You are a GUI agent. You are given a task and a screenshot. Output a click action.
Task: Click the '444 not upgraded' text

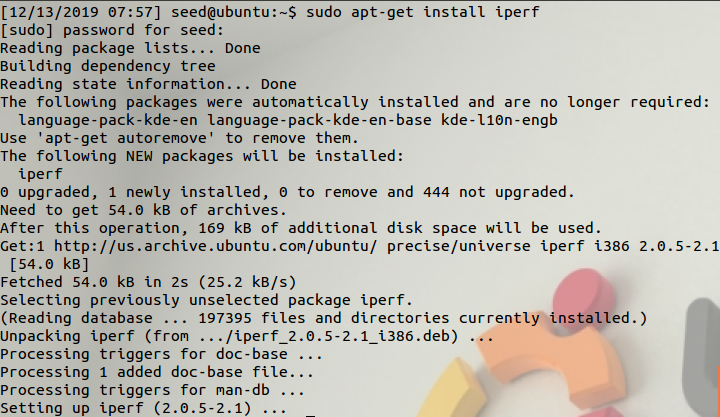coord(495,192)
